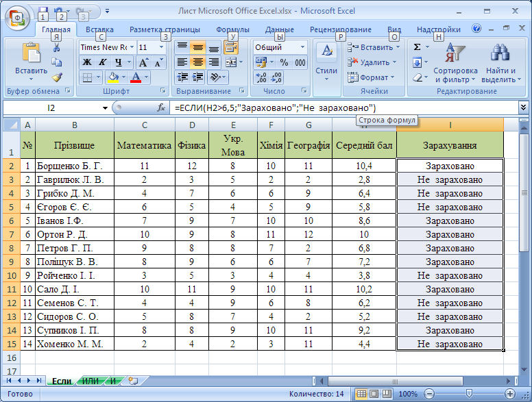532x402 pixels.
Task: Apply percent style format
Action: (x=284, y=62)
